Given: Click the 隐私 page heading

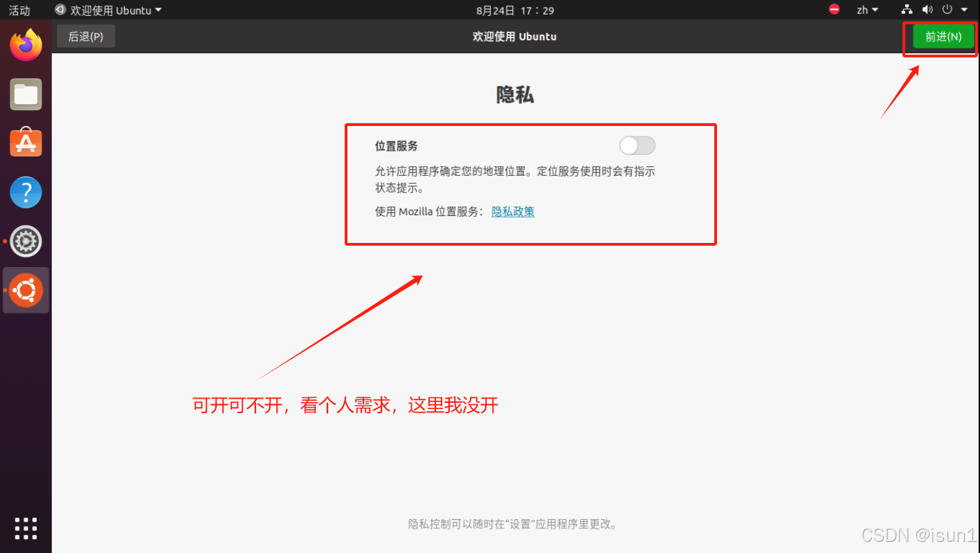Looking at the screenshot, I should point(515,95).
